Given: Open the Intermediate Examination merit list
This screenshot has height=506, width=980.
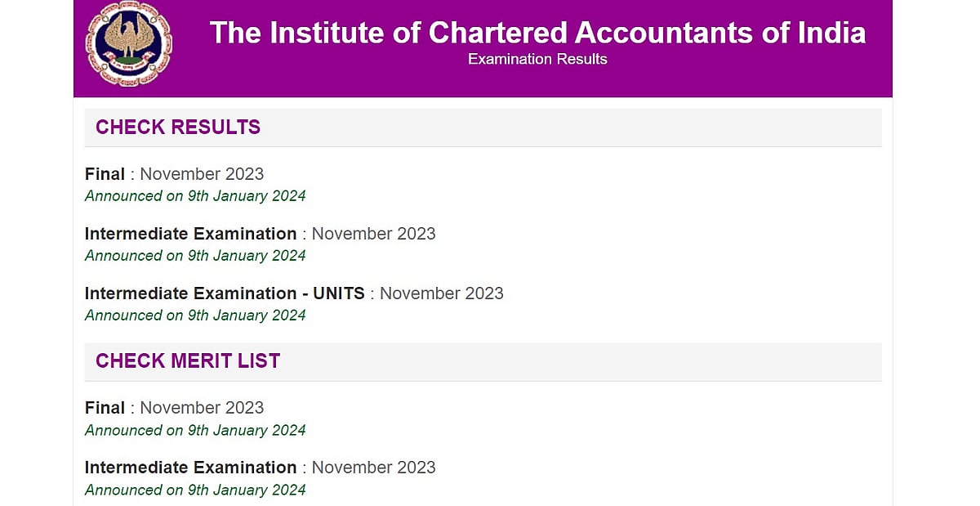Looking at the screenshot, I should click(x=260, y=467).
